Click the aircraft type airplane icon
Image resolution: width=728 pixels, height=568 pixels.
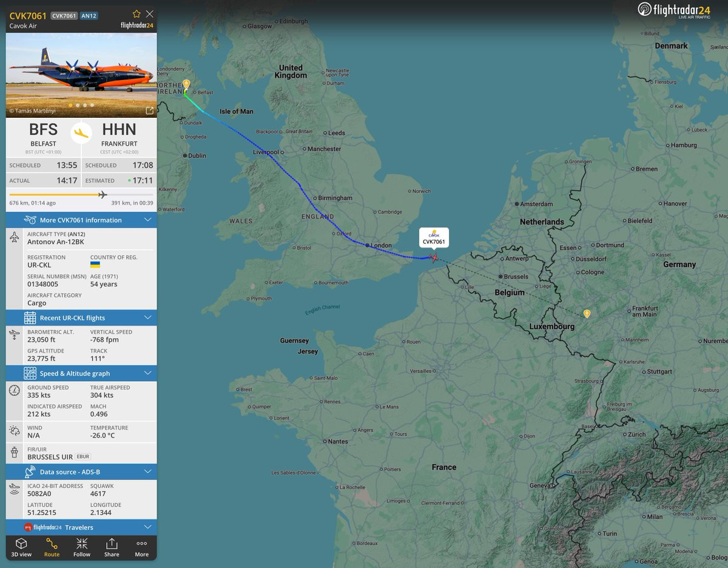click(15, 237)
